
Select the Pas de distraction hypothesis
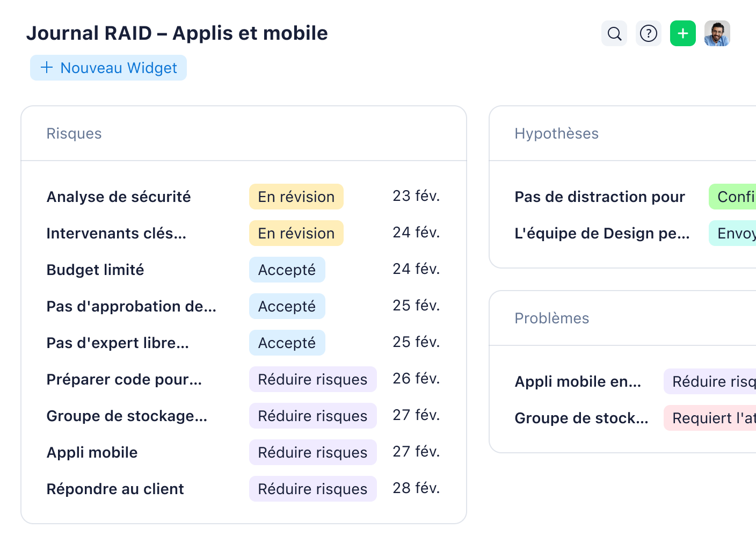click(600, 197)
